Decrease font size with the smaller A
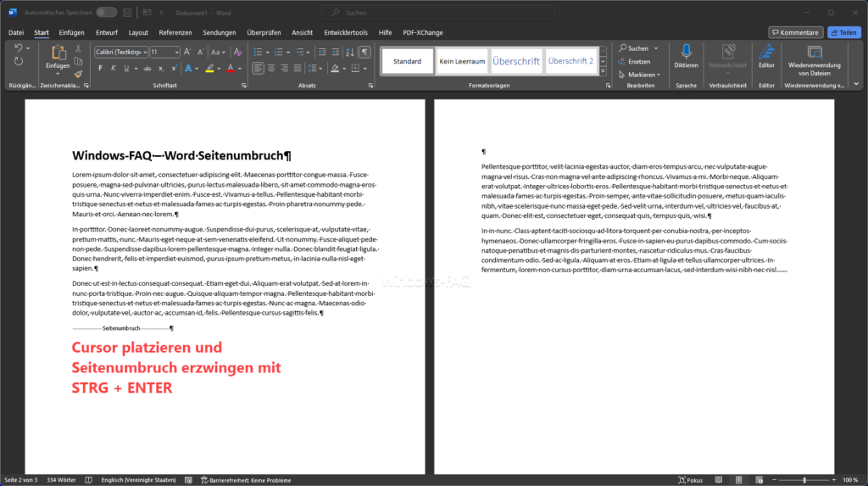The image size is (868, 486). (x=200, y=52)
